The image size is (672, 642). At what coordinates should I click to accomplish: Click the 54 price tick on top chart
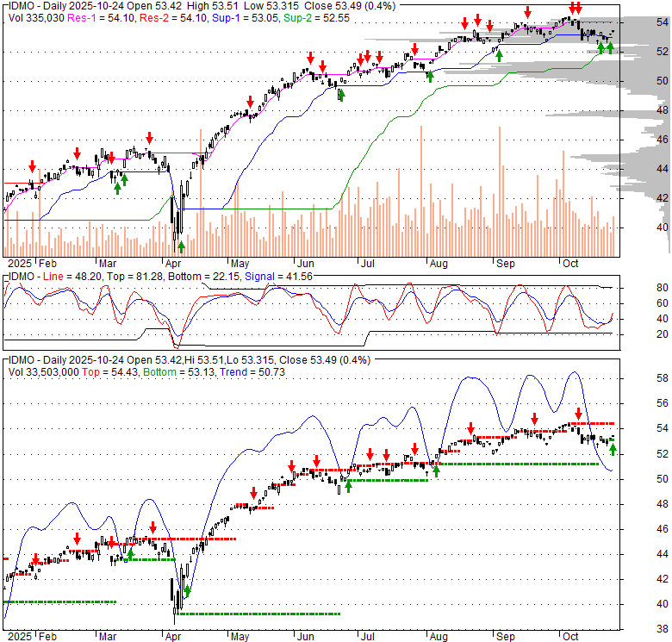point(663,22)
